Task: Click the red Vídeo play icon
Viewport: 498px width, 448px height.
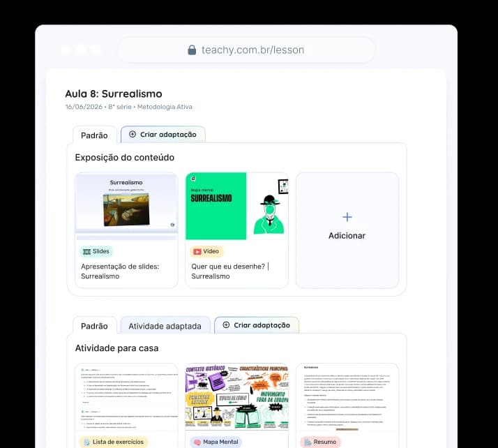Action: (197, 251)
